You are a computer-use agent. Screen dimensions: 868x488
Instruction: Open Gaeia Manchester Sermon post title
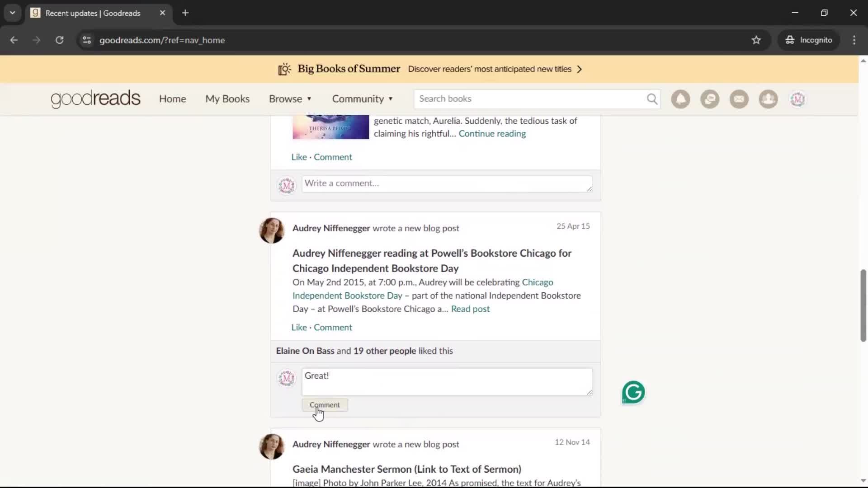click(x=406, y=469)
